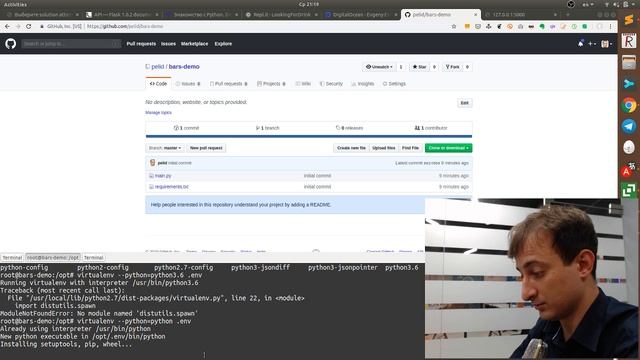Open the repository Issues tab

tap(188, 84)
